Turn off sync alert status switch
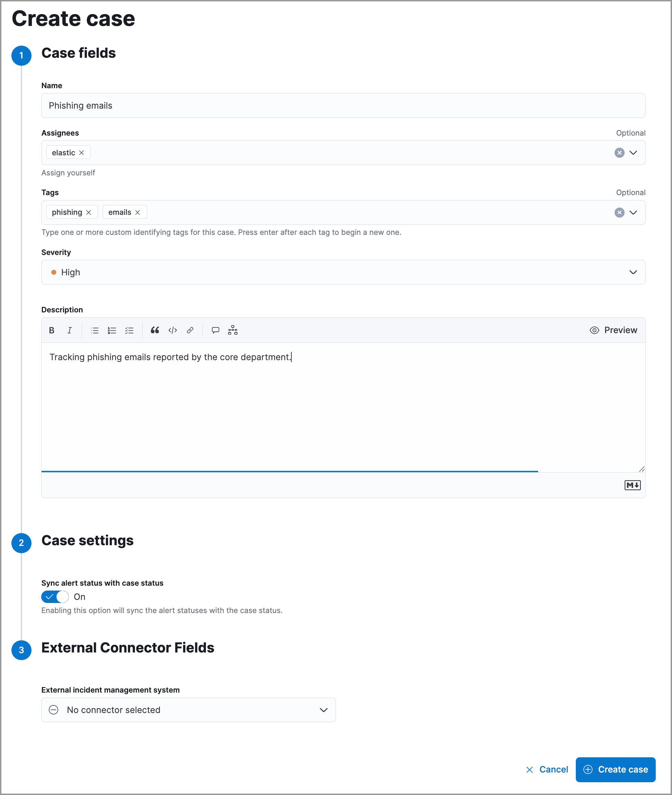 coord(55,596)
